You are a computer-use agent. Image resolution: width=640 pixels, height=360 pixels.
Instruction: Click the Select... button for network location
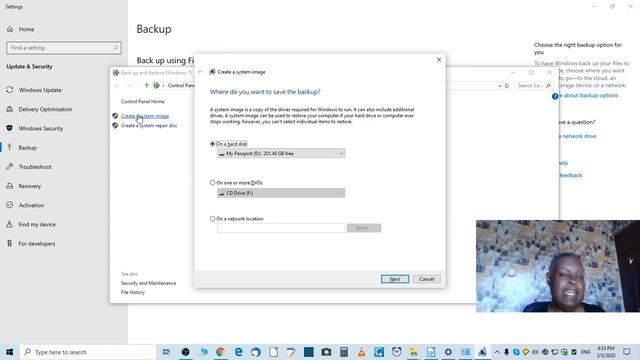(x=364, y=228)
